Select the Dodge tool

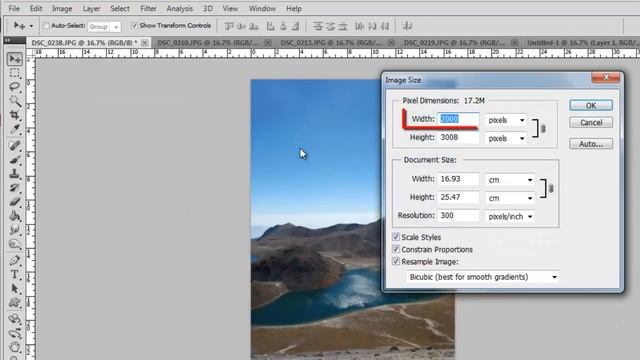15,244
